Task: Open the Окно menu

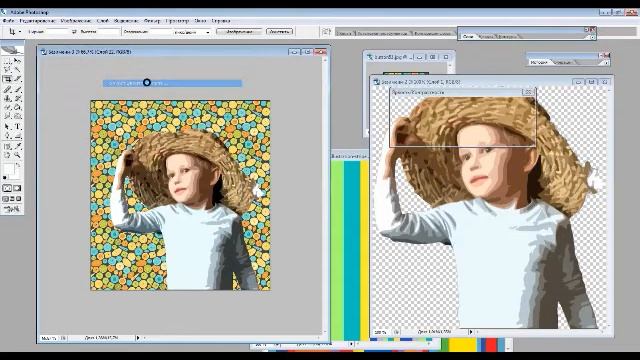Action: pos(200,20)
